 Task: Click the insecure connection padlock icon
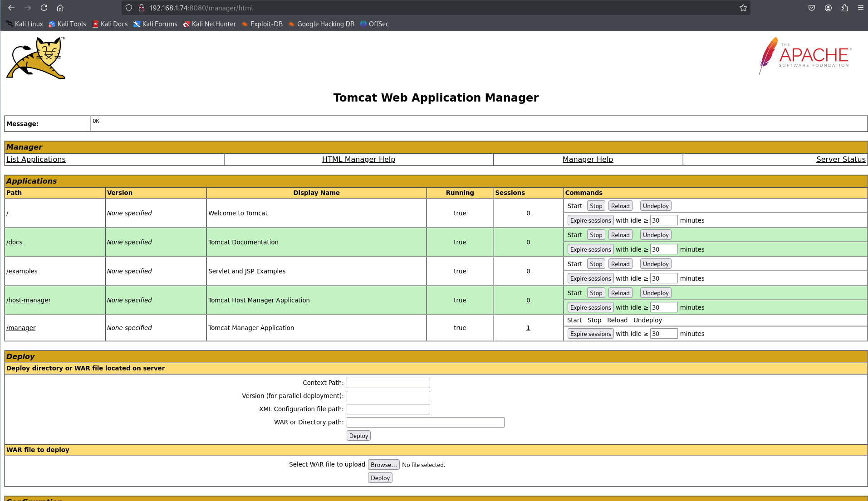pyautogui.click(x=141, y=8)
